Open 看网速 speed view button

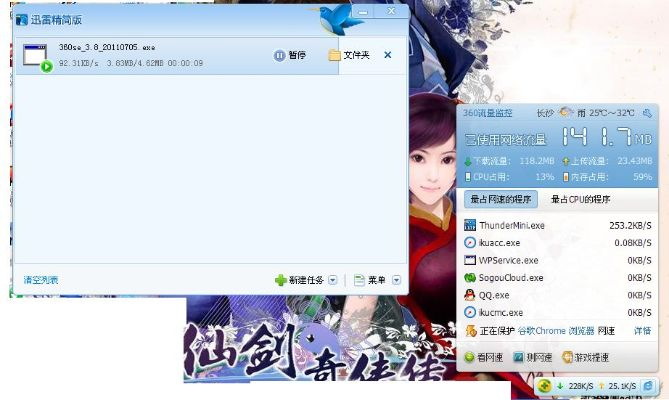point(484,357)
